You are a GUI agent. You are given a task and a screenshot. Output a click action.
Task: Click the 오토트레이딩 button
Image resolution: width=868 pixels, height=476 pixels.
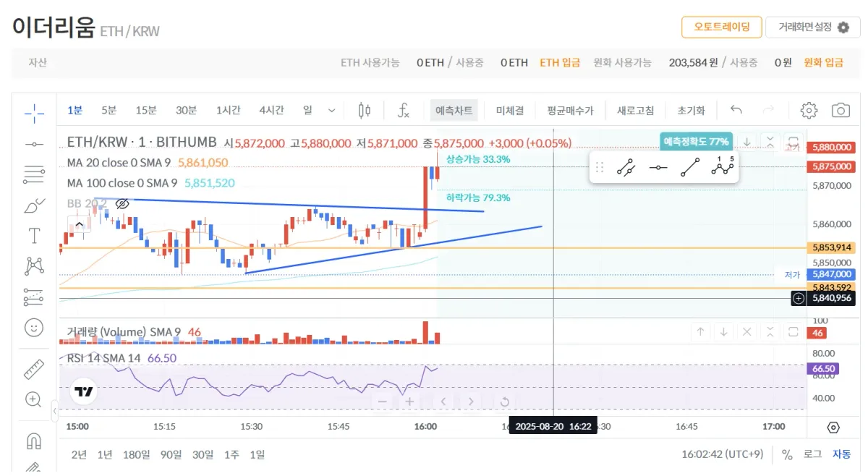[721, 27]
